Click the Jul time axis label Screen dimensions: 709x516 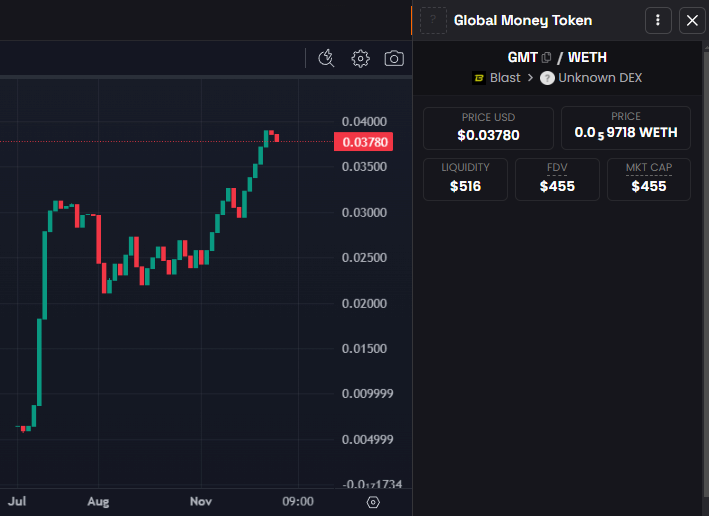point(17,502)
